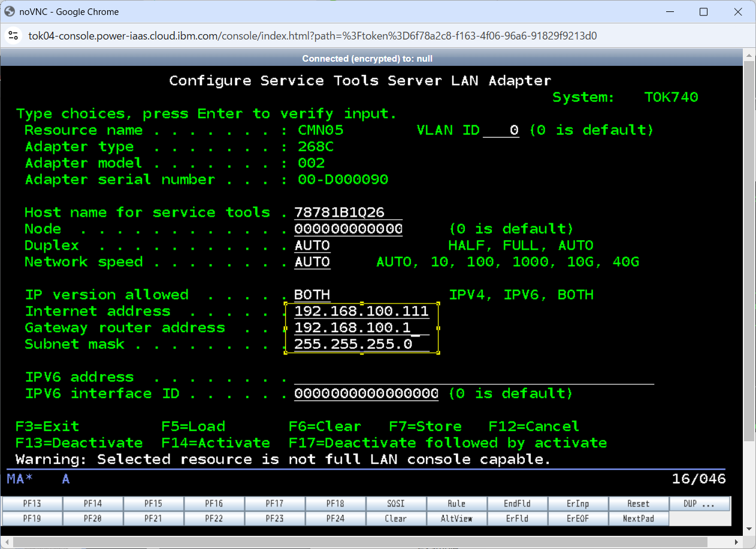Click the Duplex AUTO field

tap(312, 245)
